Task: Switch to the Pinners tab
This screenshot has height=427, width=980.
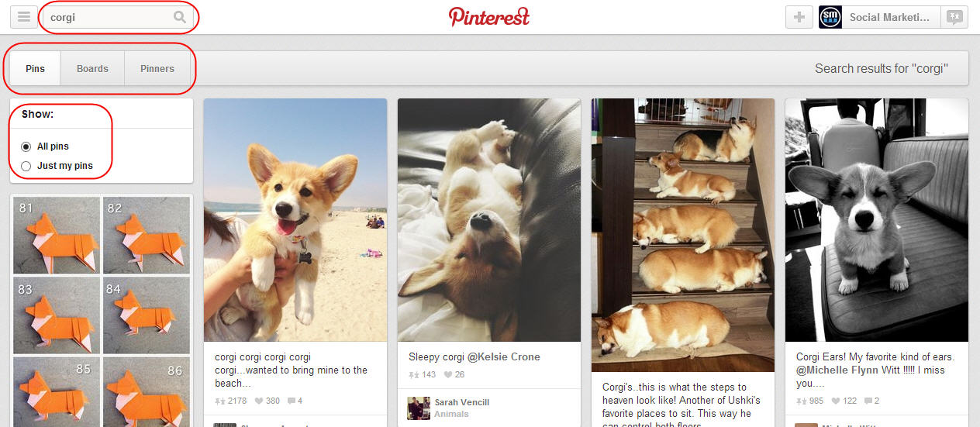Action: pyautogui.click(x=157, y=68)
